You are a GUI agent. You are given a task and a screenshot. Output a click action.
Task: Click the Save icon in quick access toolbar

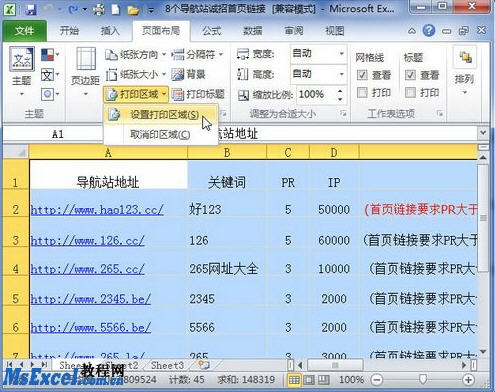[x=30, y=9]
